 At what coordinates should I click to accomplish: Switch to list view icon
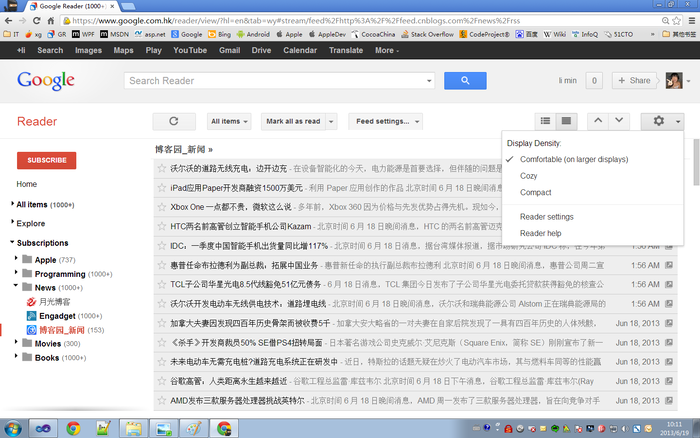[x=545, y=121]
